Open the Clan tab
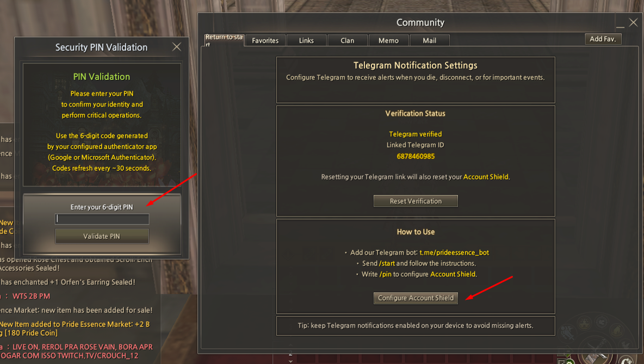 (x=348, y=41)
